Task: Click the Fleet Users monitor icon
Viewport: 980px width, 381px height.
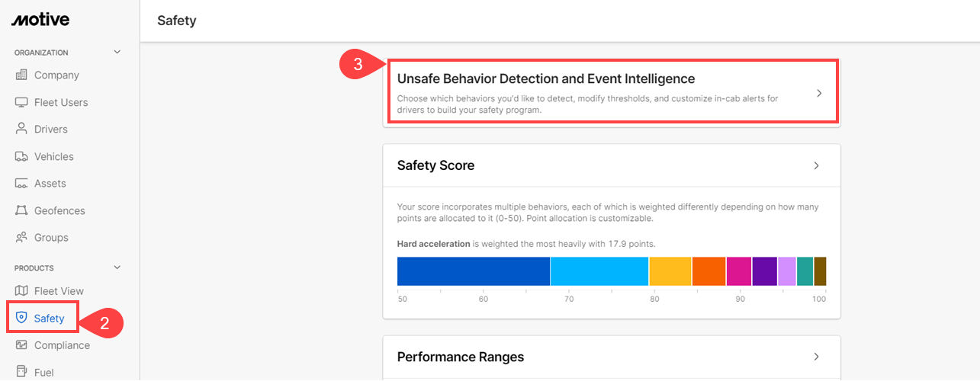Action: [x=21, y=102]
